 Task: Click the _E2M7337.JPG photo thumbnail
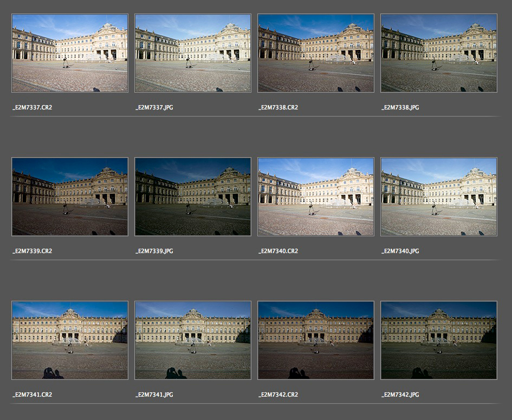(193, 53)
